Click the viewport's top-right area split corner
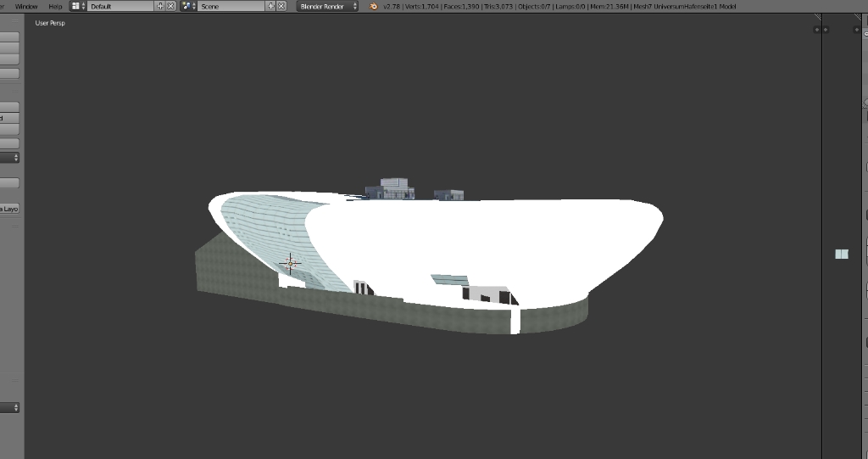 [x=817, y=18]
